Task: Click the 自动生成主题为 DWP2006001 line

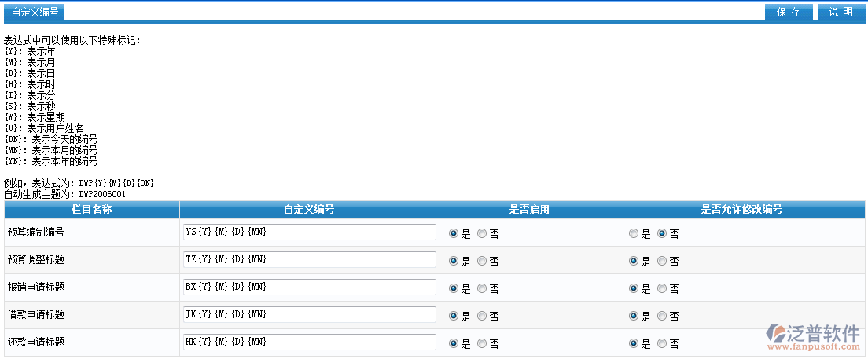Action: pyautogui.click(x=64, y=194)
